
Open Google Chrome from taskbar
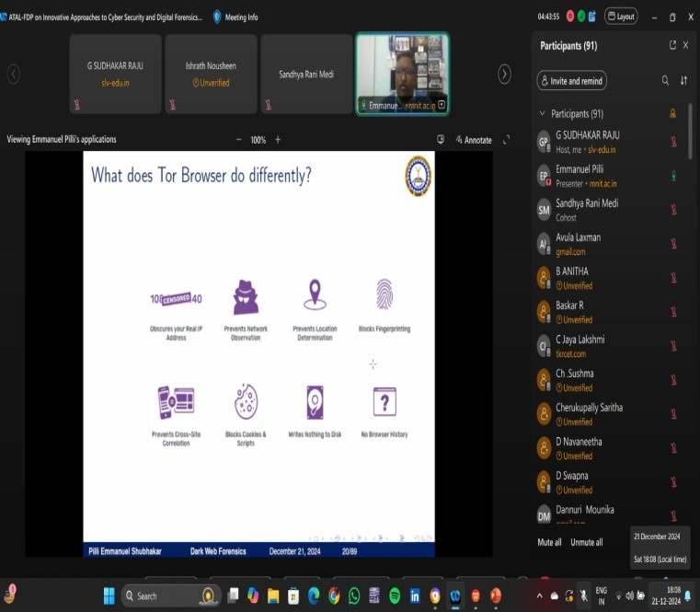click(x=334, y=596)
